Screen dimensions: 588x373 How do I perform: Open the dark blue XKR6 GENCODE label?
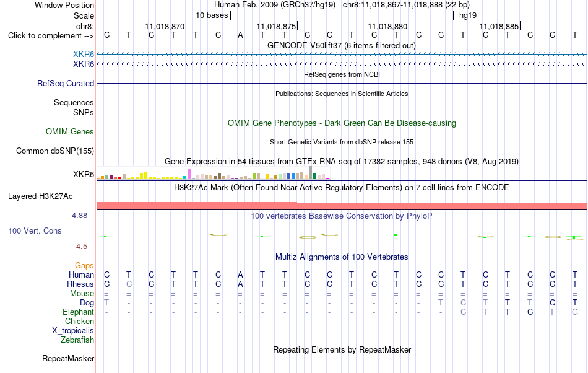84,64
